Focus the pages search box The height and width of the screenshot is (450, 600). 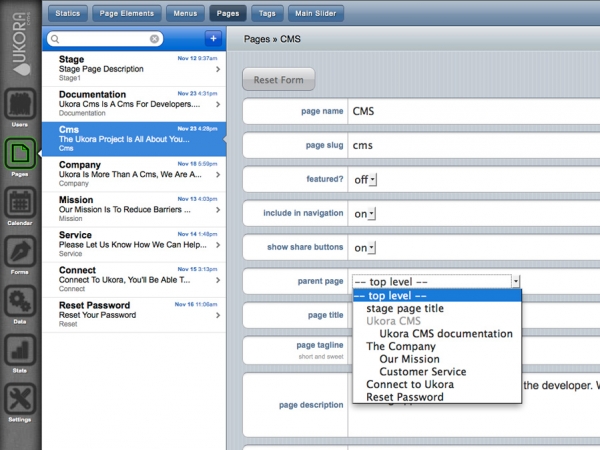pos(105,39)
